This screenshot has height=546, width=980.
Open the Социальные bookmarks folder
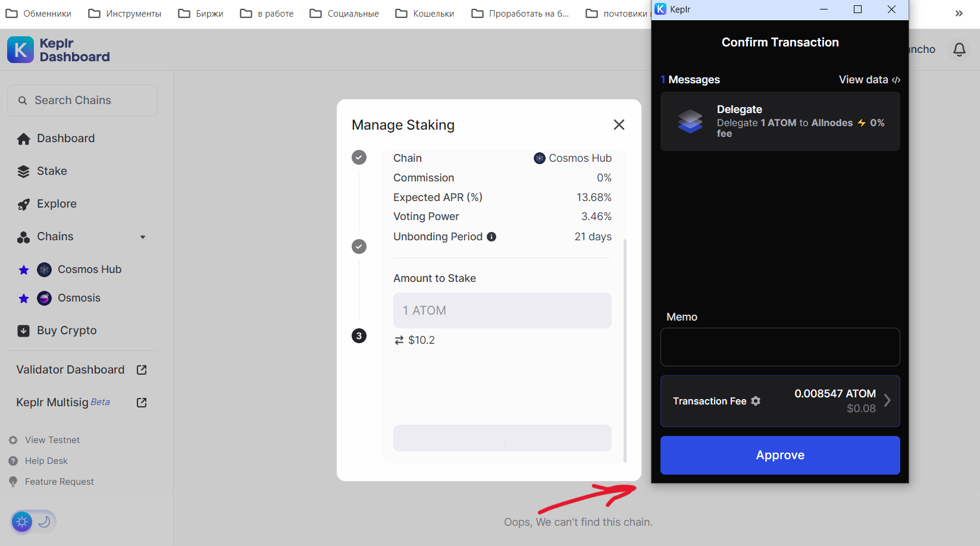point(344,13)
